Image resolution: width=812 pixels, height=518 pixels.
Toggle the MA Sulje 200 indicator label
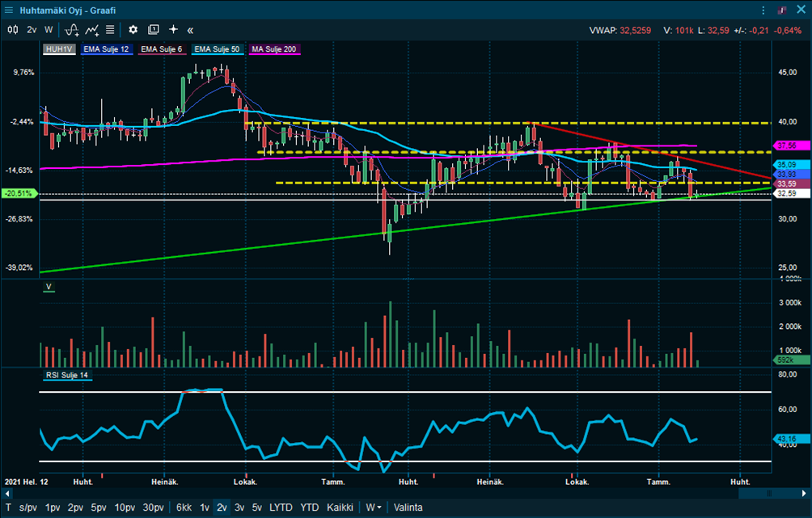point(274,49)
